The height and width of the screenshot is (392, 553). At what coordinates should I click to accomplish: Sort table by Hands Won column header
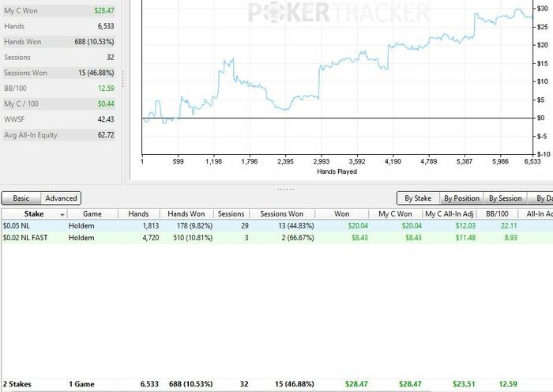tap(186, 214)
